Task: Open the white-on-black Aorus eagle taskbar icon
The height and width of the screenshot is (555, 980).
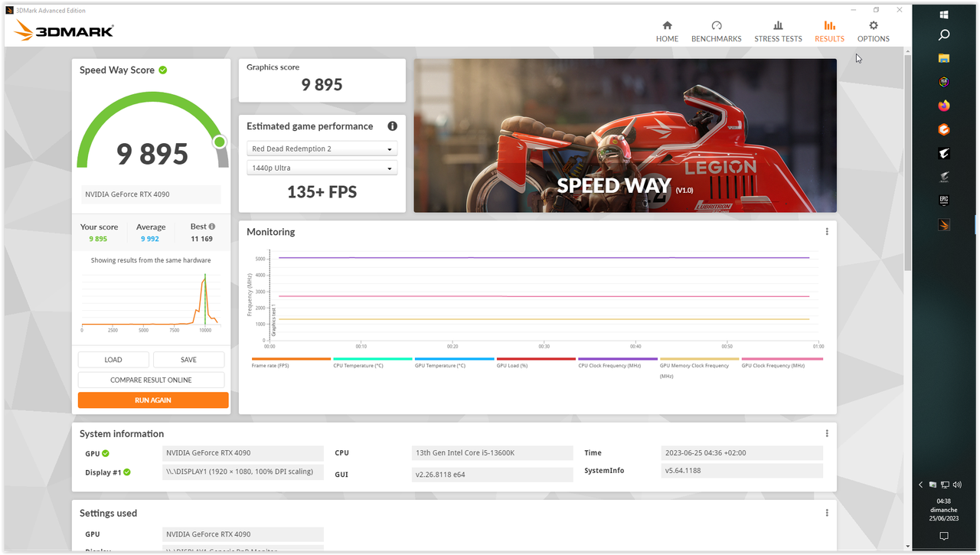Action: [944, 154]
